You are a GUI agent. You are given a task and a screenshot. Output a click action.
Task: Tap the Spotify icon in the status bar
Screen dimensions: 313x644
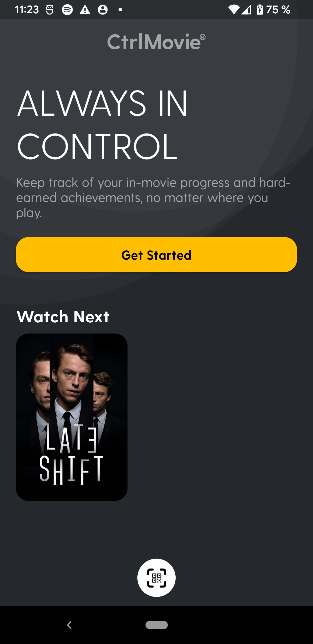pyautogui.click(x=67, y=10)
